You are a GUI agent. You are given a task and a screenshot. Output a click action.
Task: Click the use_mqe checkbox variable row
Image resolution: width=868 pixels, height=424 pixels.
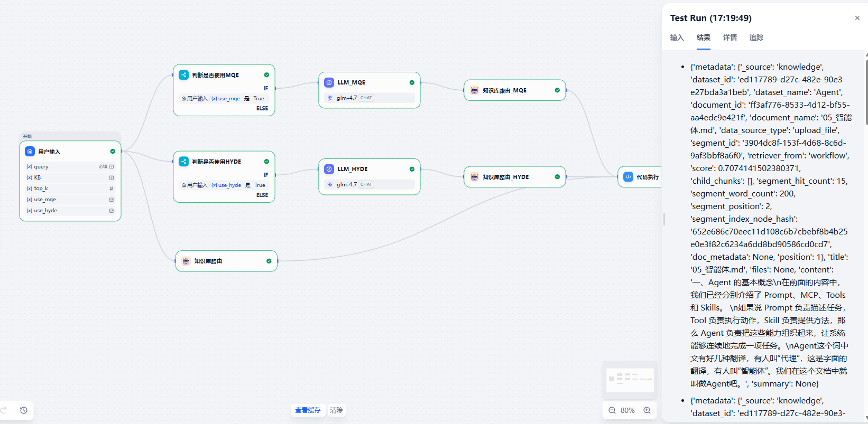[70, 200]
